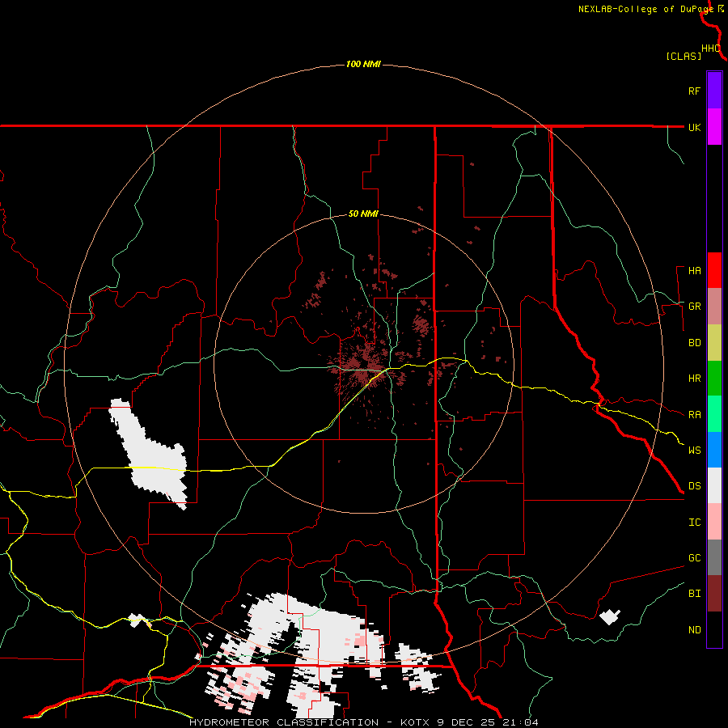The width and height of the screenshot is (728, 728).
Task: Click the HHC product code label
Action: click(710, 49)
